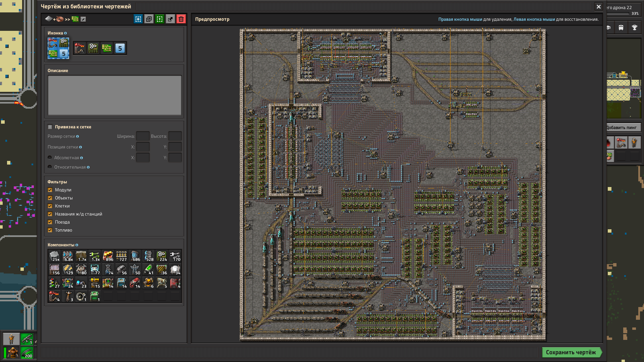This screenshot has width=644, height=362.
Task: Click the large combined blueprint icon
Action: [58, 48]
